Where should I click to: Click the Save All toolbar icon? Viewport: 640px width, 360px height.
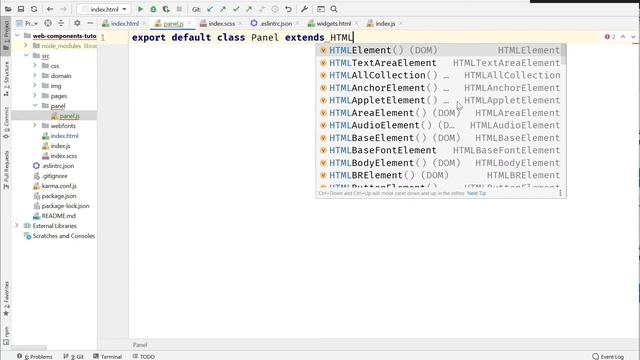pyautogui.click(x=21, y=9)
